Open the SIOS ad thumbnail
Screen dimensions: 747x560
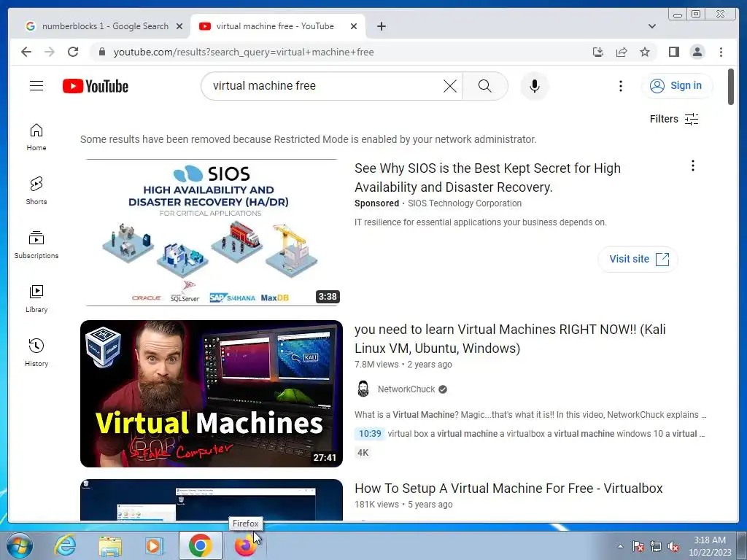point(212,233)
